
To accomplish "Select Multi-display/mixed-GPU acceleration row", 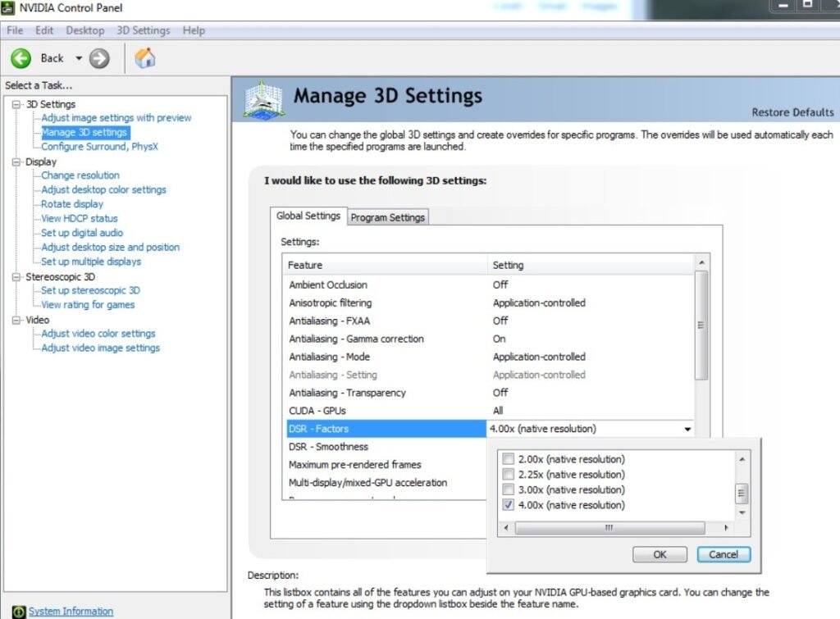I will [x=386, y=482].
